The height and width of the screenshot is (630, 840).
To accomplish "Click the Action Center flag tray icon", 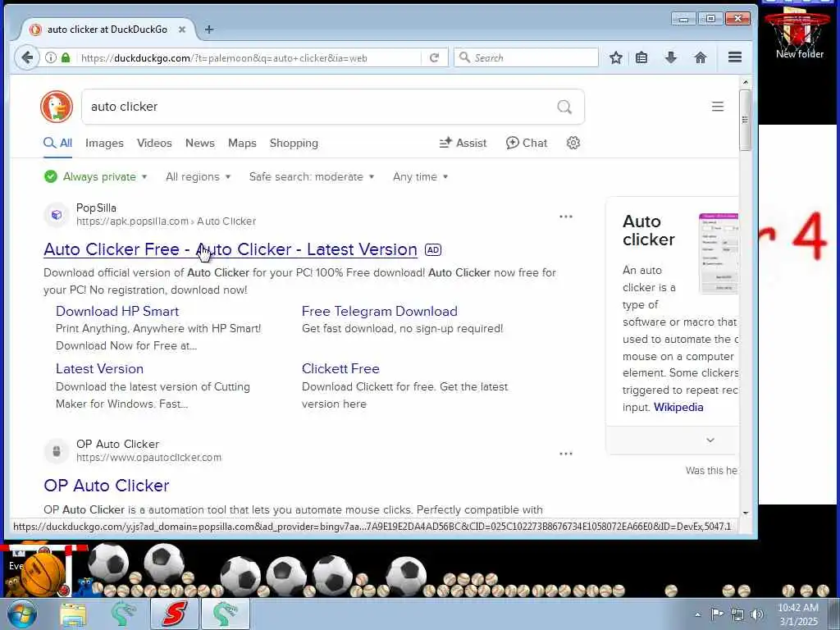I will click(717, 614).
